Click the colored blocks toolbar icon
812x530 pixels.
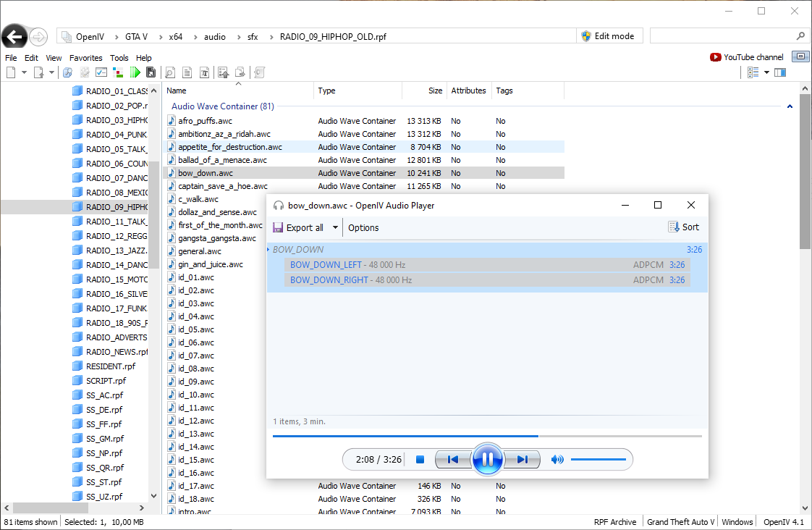pos(118,72)
